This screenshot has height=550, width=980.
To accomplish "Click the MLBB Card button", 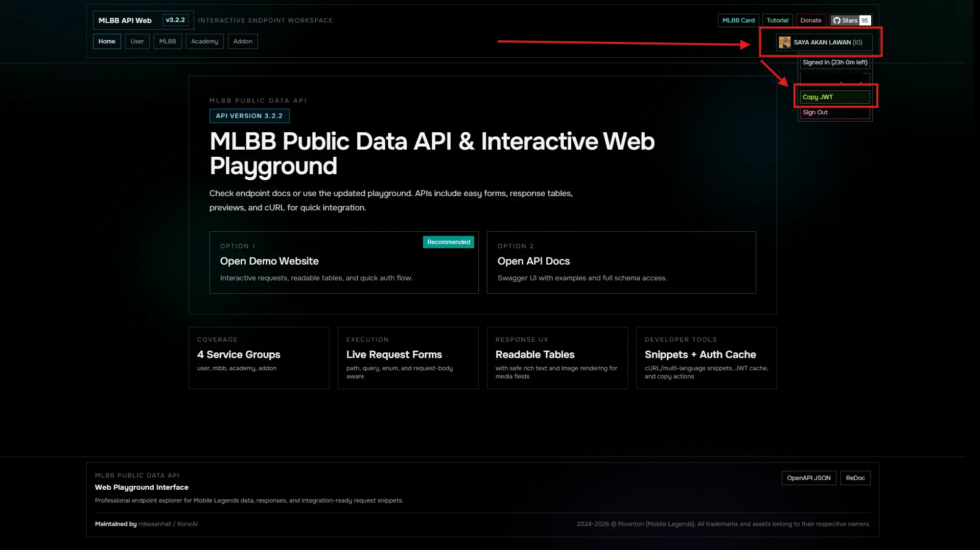I will point(738,20).
